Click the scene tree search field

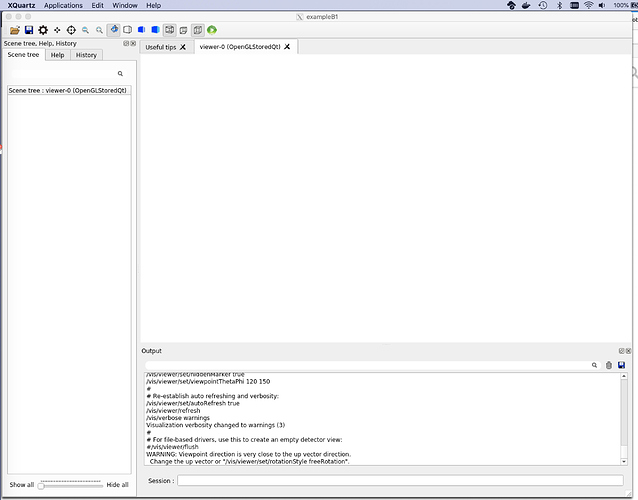click(64, 74)
